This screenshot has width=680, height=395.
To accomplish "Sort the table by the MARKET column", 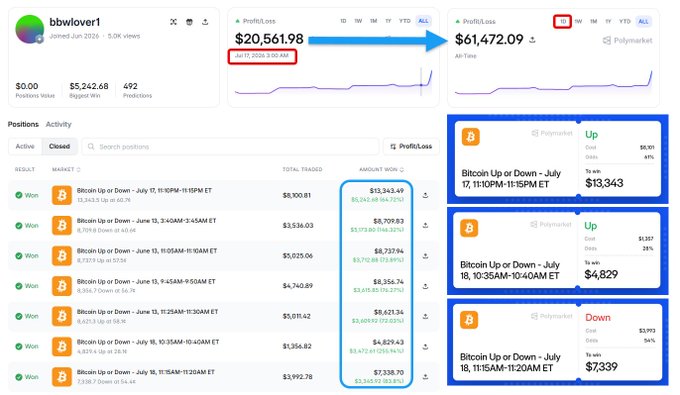I will (x=66, y=170).
